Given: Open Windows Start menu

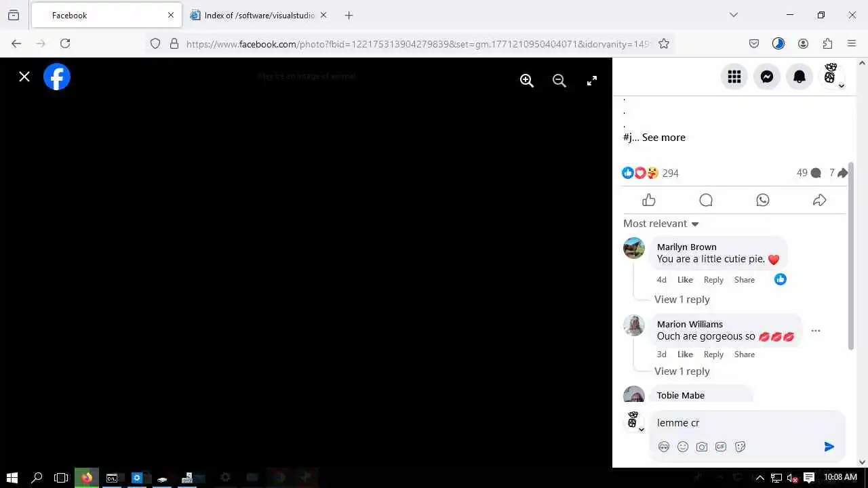Looking at the screenshot, I should coord(12,478).
